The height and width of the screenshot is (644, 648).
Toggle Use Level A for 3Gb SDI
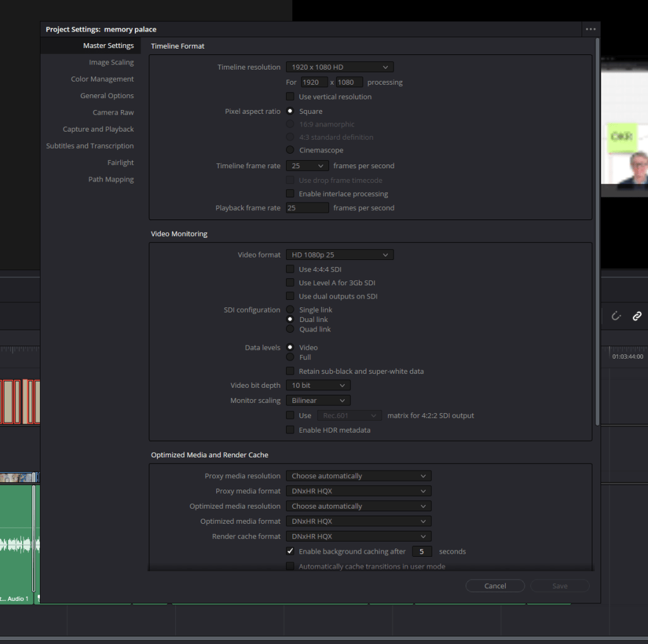(x=290, y=283)
